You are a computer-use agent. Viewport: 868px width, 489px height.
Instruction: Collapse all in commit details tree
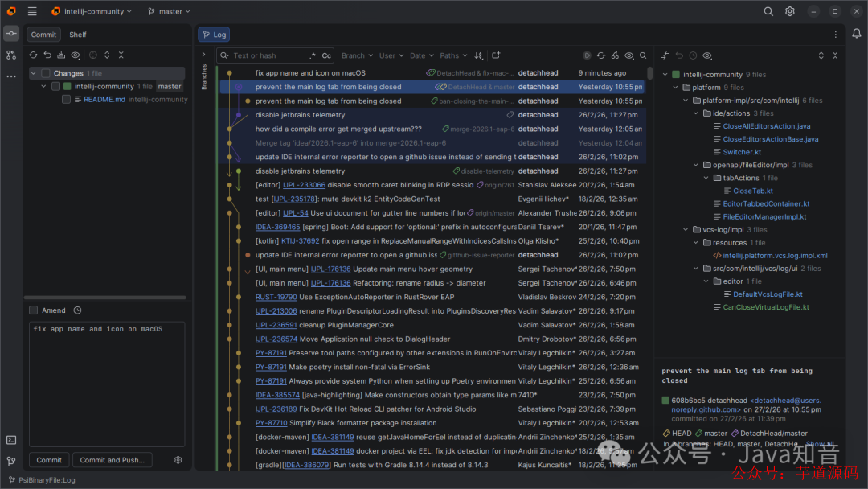click(x=835, y=55)
